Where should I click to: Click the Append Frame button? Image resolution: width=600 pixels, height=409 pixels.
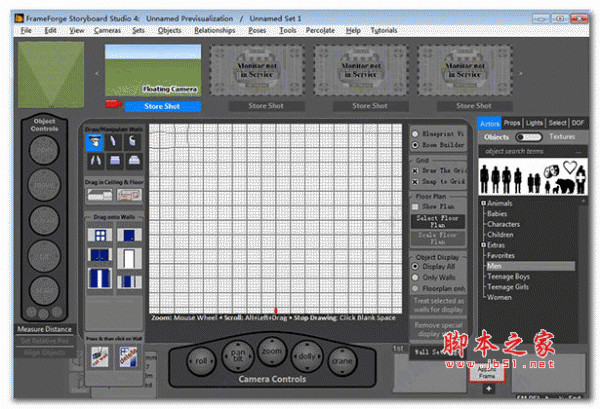pyautogui.click(x=487, y=372)
